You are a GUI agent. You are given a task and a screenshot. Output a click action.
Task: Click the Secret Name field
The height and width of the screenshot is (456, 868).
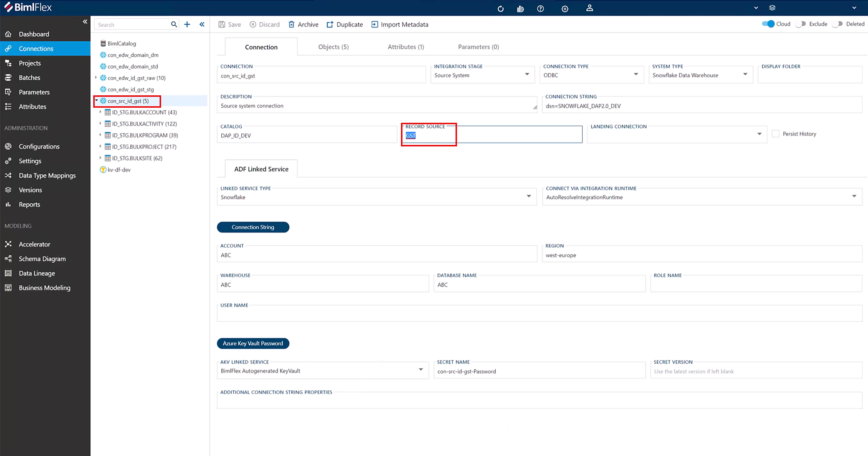539,370
